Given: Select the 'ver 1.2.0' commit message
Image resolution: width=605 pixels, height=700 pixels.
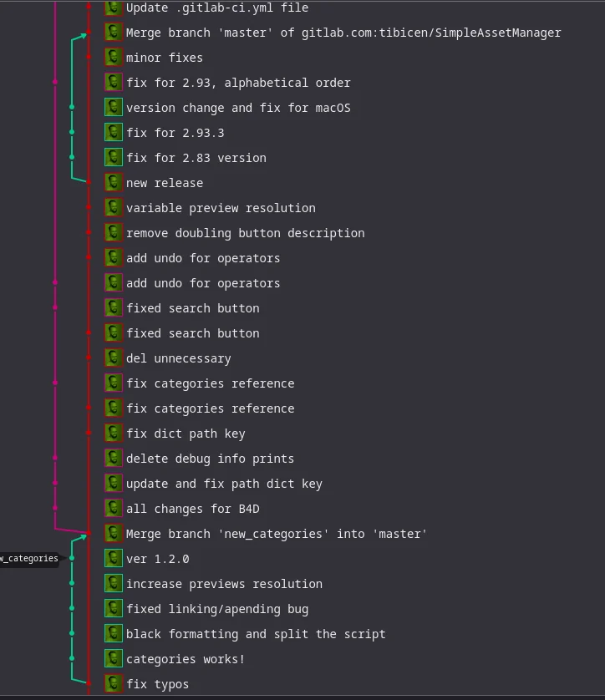Looking at the screenshot, I should click(x=158, y=559).
